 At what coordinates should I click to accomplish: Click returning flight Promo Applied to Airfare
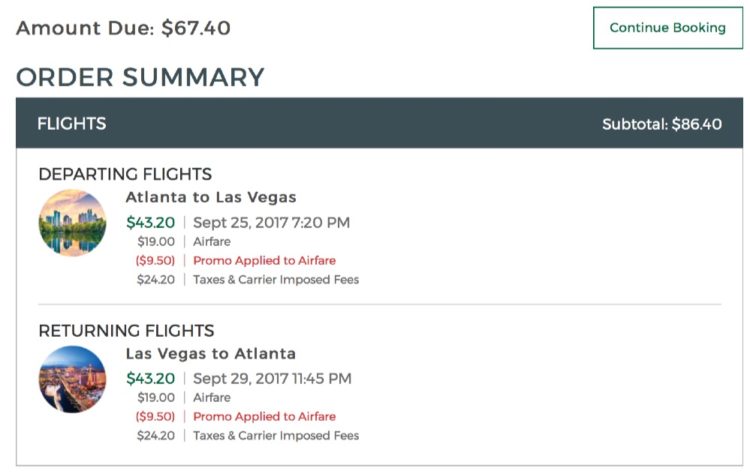264,417
